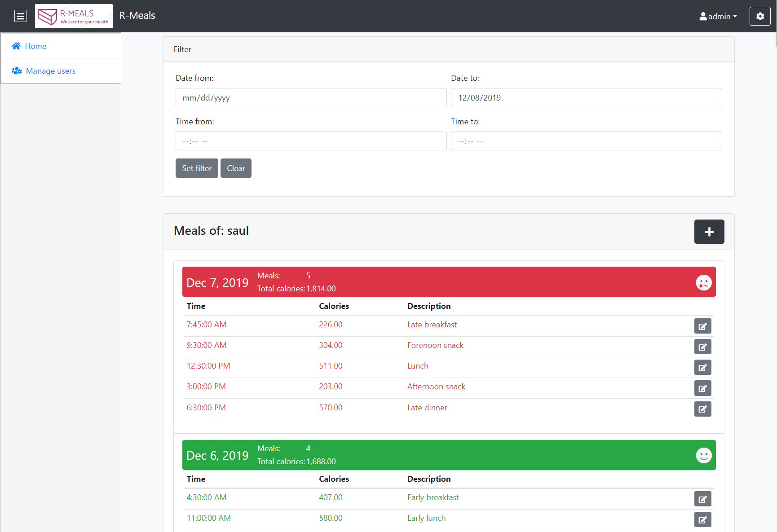Edit the Late dinner meal
This screenshot has height=532, width=777.
[x=702, y=409]
